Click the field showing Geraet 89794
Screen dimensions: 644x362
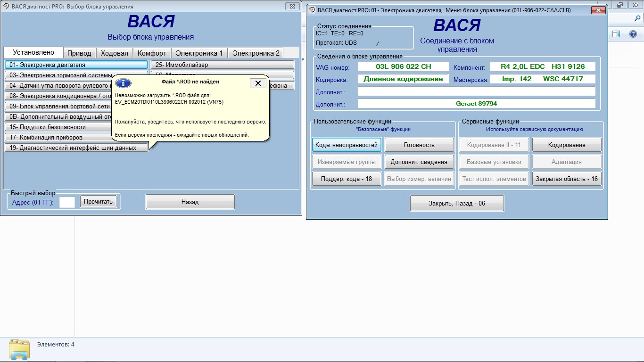coord(477,103)
